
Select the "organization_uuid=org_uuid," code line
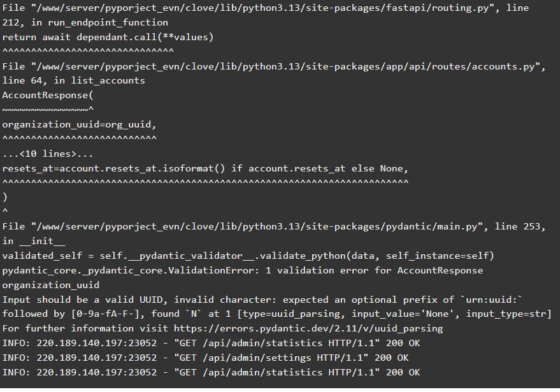pyautogui.click(x=79, y=124)
